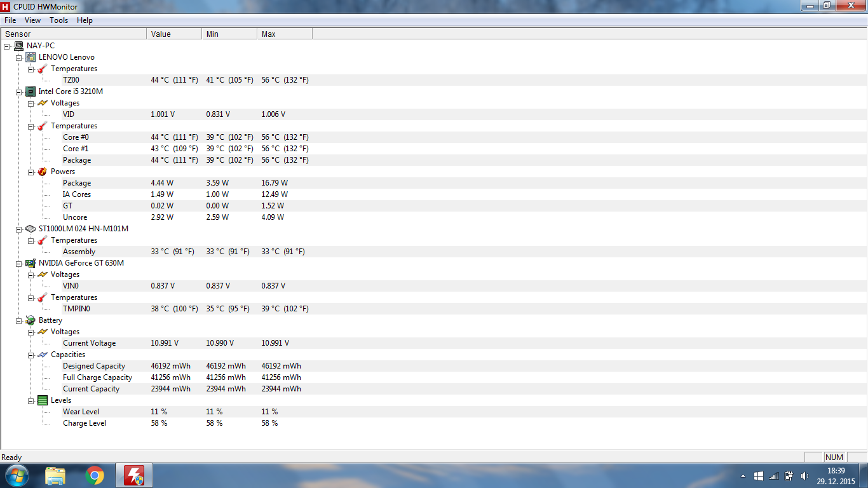Open the File menu

point(10,20)
